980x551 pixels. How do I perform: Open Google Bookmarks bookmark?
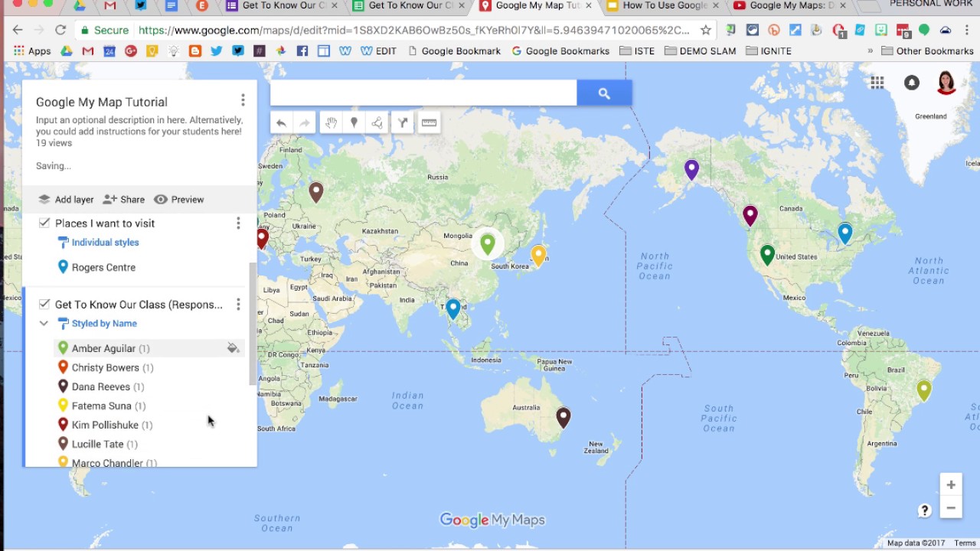[x=560, y=51]
